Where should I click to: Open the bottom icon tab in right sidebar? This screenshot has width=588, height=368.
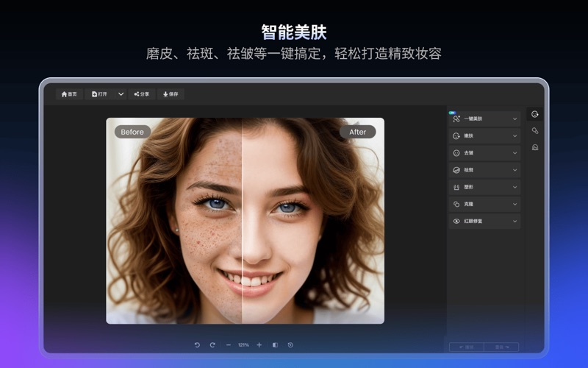coord(535,147)
